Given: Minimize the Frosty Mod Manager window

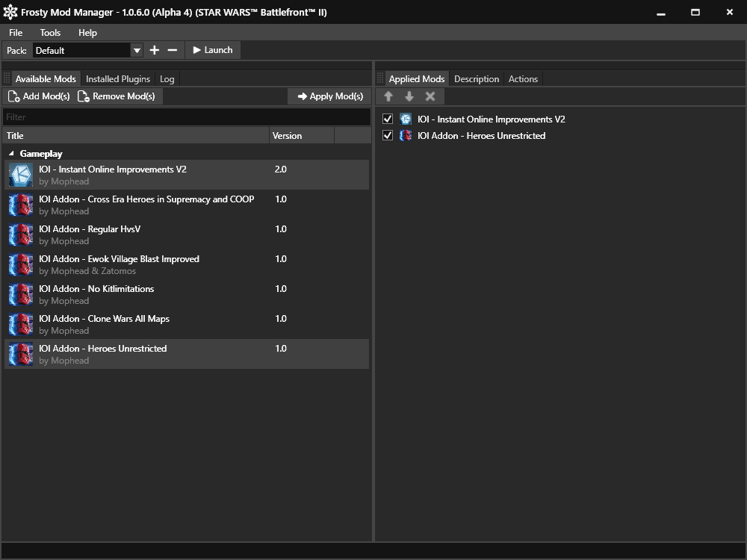Looking at the screenshot, I should [x=661, y=13].
